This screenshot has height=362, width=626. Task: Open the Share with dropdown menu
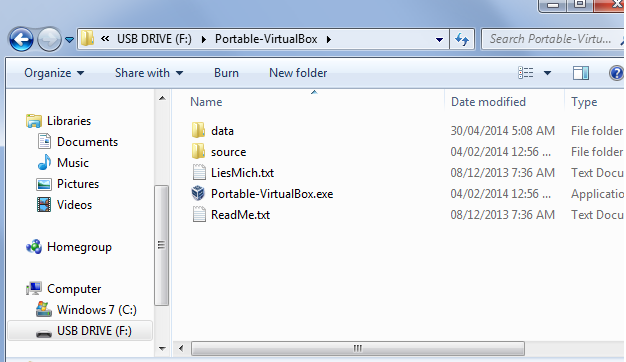[x=149, y=73]
